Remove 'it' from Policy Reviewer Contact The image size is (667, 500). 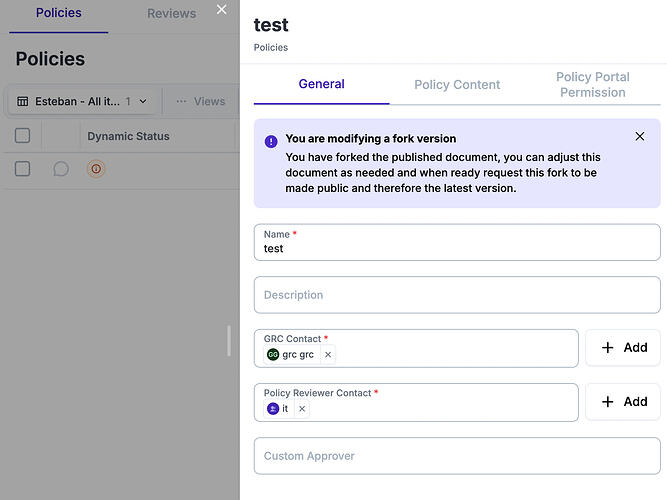[302, 409]
